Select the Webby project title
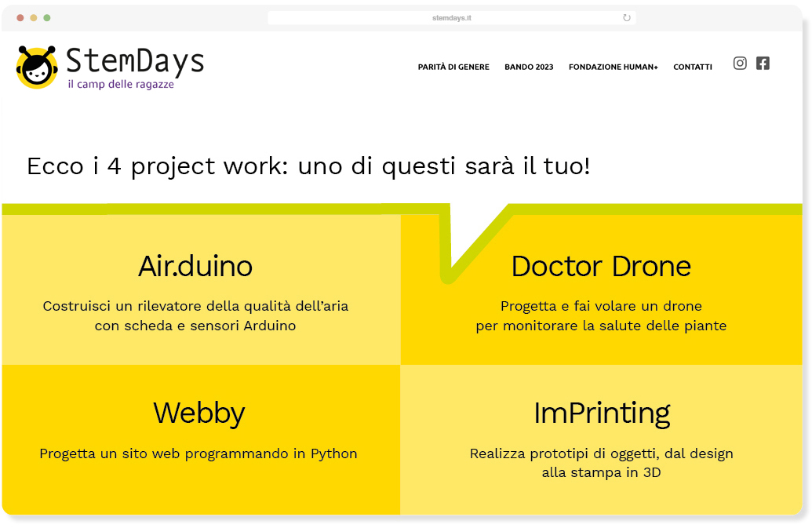Image resolution: width=812 pixels, height=528 pixels. tap(198, 413)
